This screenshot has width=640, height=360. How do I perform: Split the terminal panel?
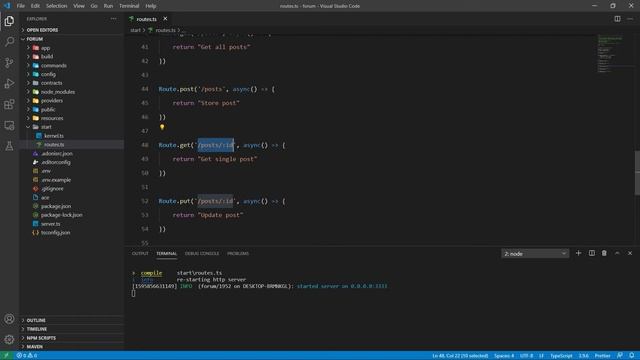(x=591, y=253)
